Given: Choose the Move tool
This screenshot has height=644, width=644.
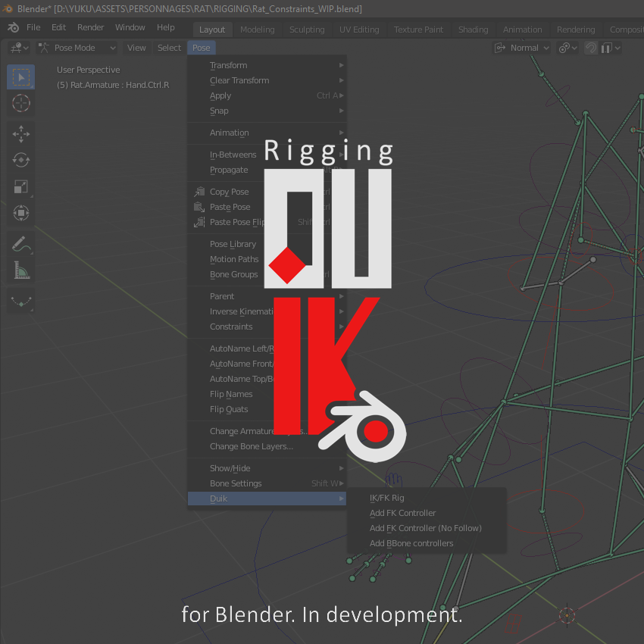Looking at the screenshot, I should pyautogui.click(x=20, y=134).
